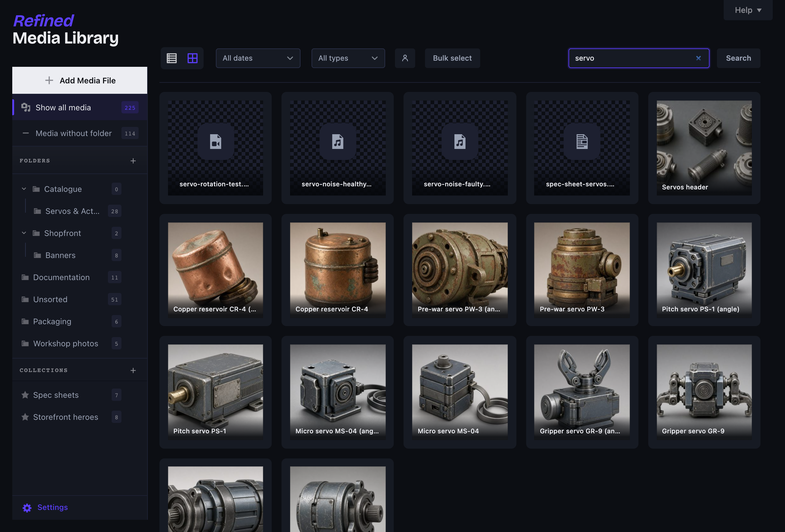Image resolution: width=785 pixels, height=532 pixels.
Task: Click the Media without folder dash icon
Action: pos(26,133)
